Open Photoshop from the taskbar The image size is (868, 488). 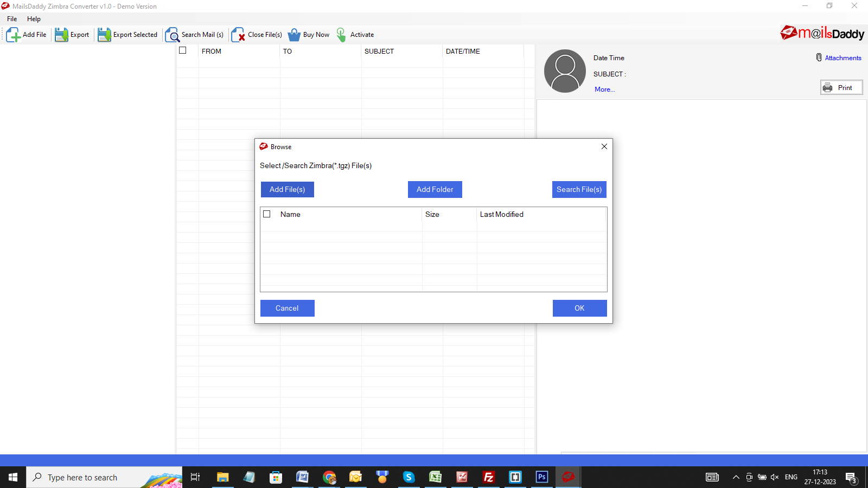pos(541,477)
